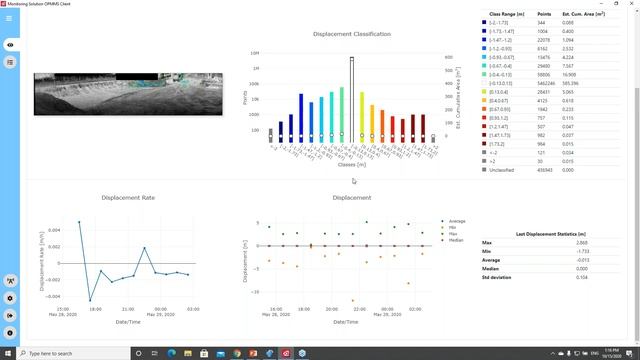The image size is (640, 360).
Task: Click the mine slope scan thumbnail image
Action: (128, 94)
